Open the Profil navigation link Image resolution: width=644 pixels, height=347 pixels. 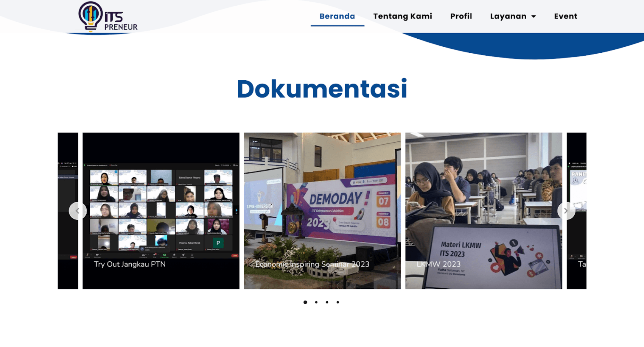coord(461,16)
